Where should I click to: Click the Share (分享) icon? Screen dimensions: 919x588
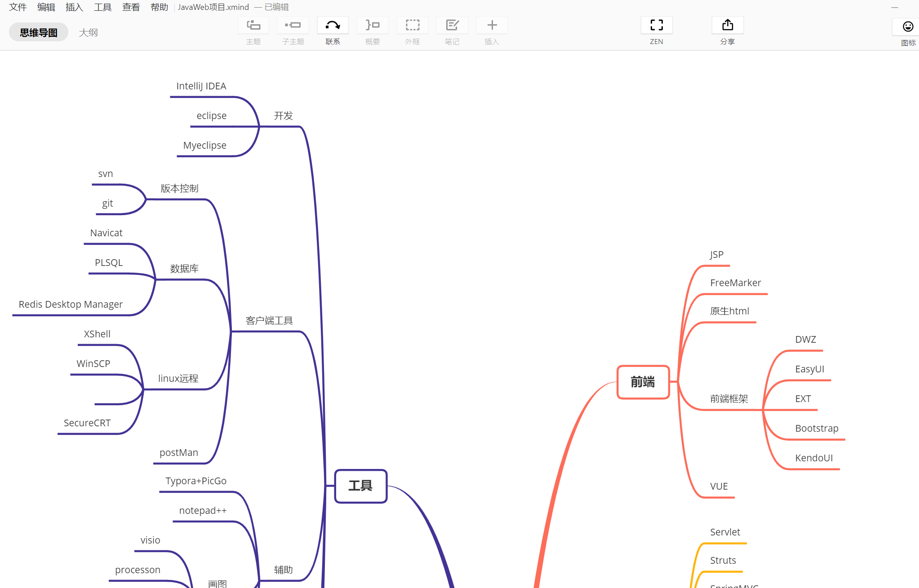point(728,26)
